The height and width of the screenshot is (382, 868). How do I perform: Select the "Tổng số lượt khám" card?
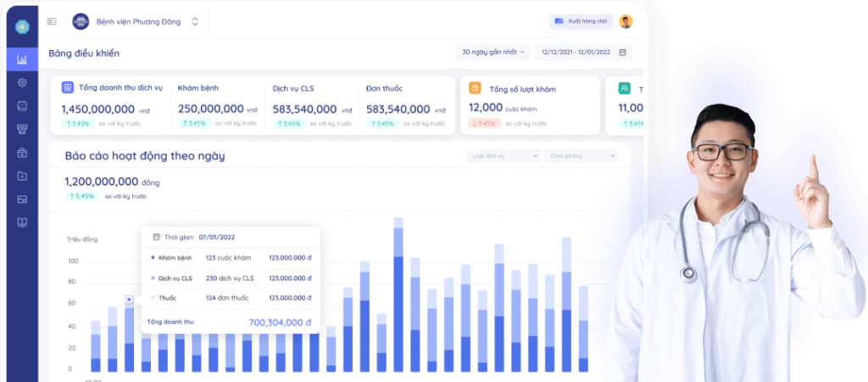pos(530,106)
